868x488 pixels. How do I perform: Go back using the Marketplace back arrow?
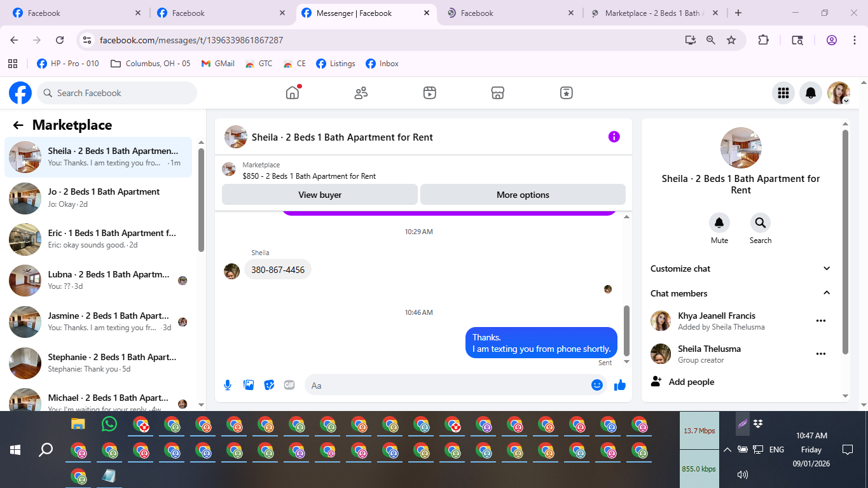(18, 125)
